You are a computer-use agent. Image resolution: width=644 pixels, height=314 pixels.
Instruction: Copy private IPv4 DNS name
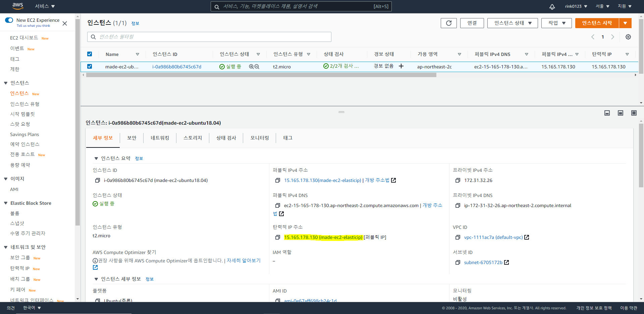[x=458, y=205]
